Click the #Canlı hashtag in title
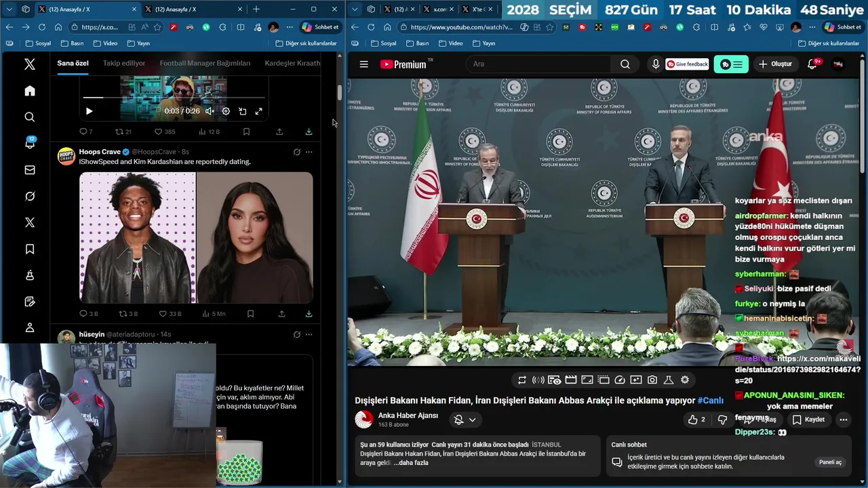This screenshot has height=488, width=868. pos(710,401)
